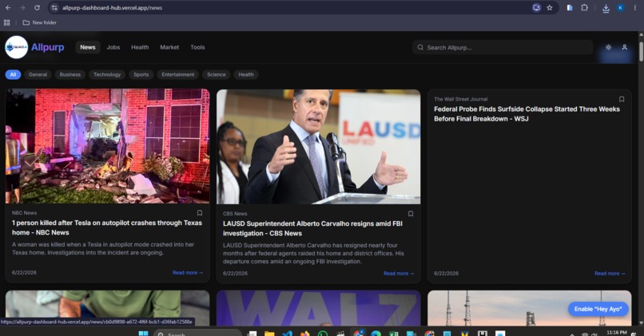Open the New folder bookmark folder

point(39,22)
